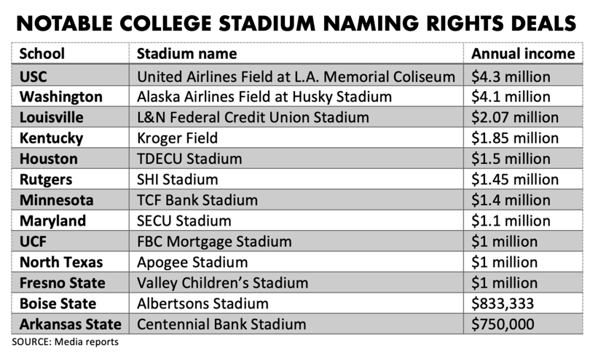Click the $4.3 million income cell

(511, 76)
